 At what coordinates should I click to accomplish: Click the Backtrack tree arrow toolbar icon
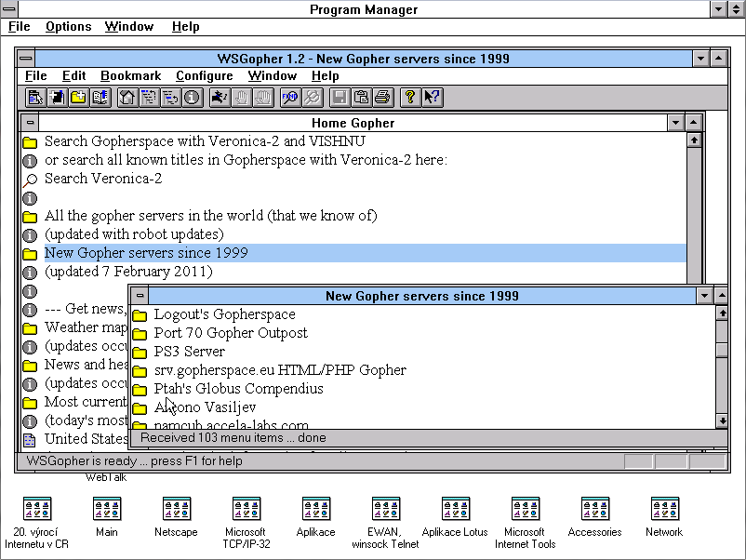(x=171, y=98)
